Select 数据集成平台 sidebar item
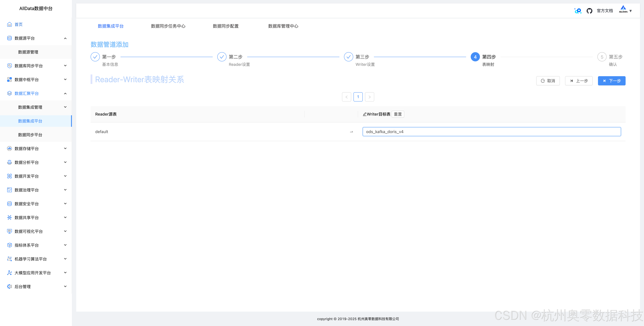 click(x=36, y=121)
